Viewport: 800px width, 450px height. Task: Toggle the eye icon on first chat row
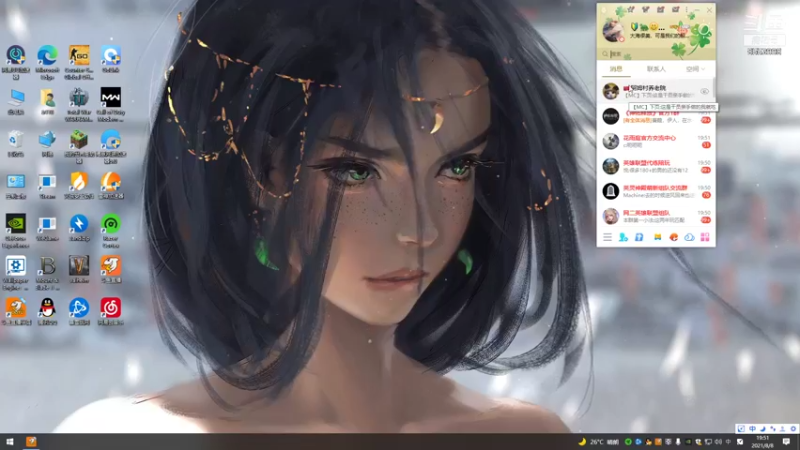click(x=705, y=91)
